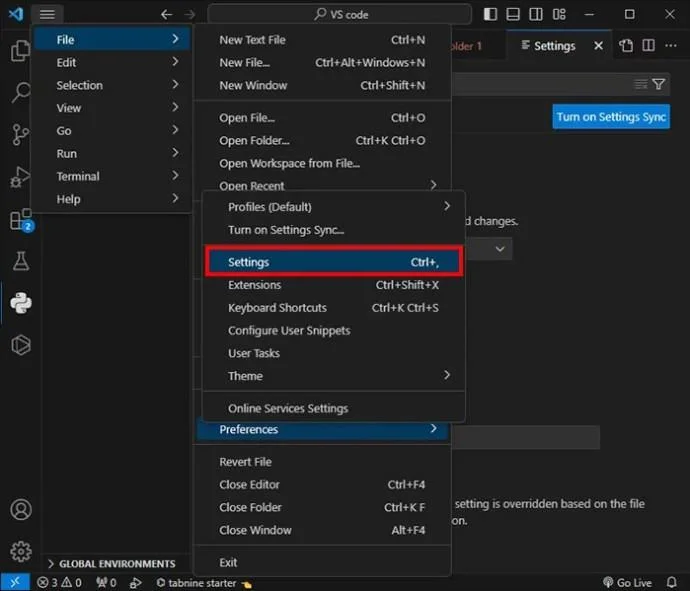690x591 pixels.
Task: Click errors and warnings status indicator
Action: pos(59,583)
